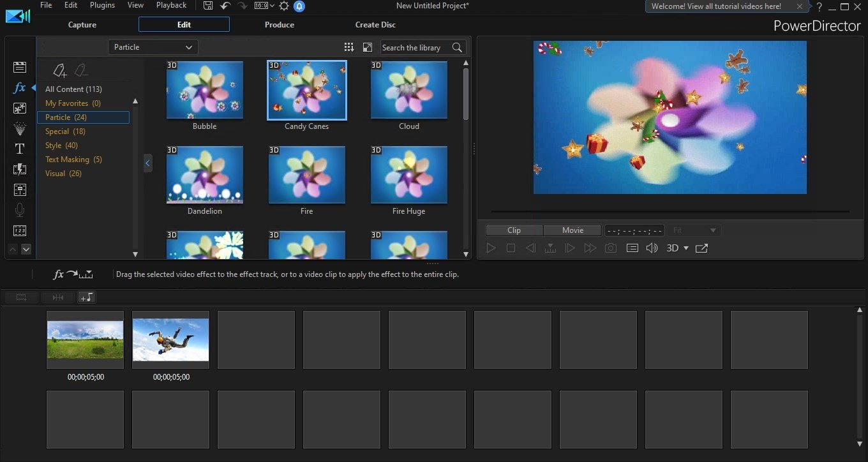The image size is (868, 462).
Task: Open the subtitle display icon in preview controls
Action: coord(632,248)
